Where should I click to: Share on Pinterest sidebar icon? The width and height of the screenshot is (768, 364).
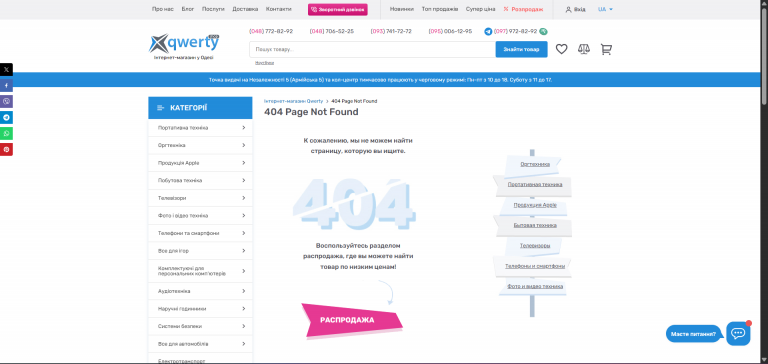click(x=6, y=149)
